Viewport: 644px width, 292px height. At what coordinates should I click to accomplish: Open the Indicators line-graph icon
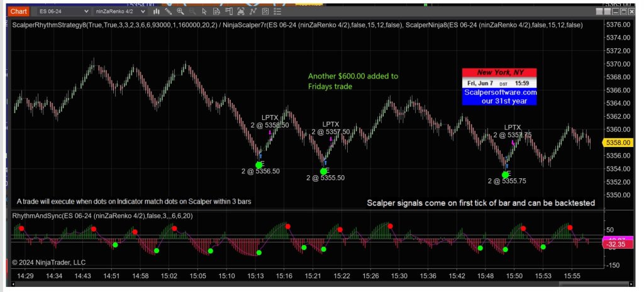pyautogui.click(x=253, y=11)
